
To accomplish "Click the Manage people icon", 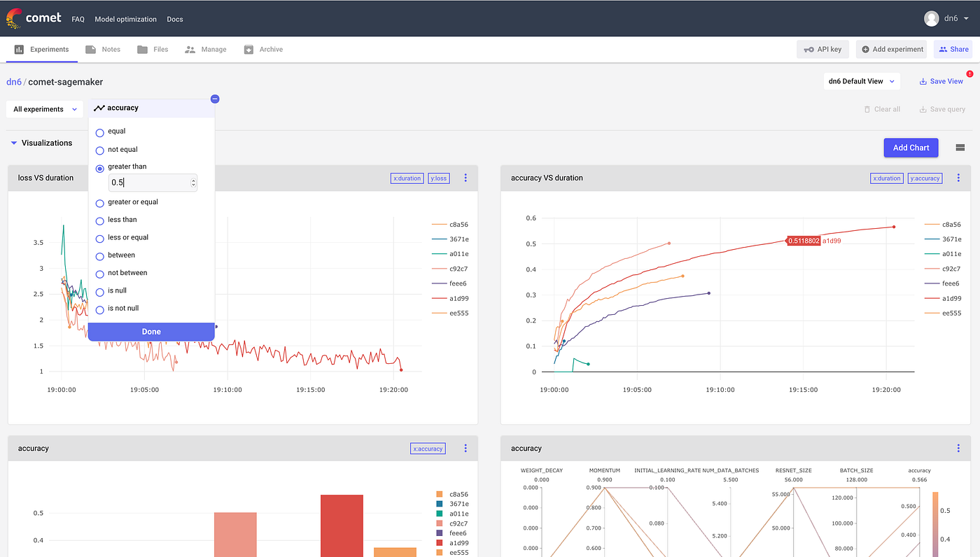I will [189, 49].
